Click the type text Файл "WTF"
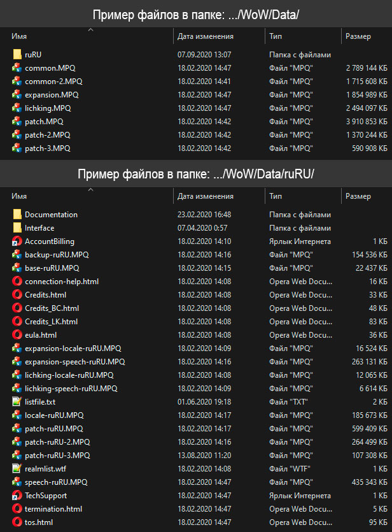The image size is (392, 532). pos(290,468)
